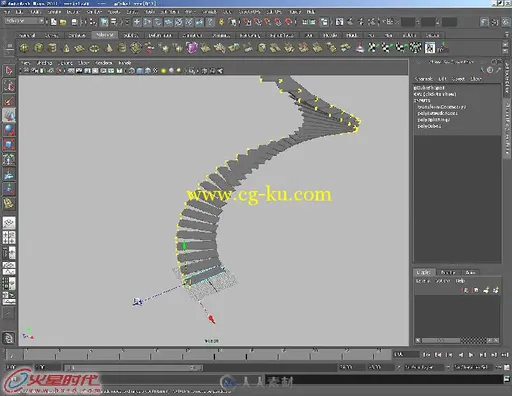Activate the Soft Modification tool

(x=9, y=174)
